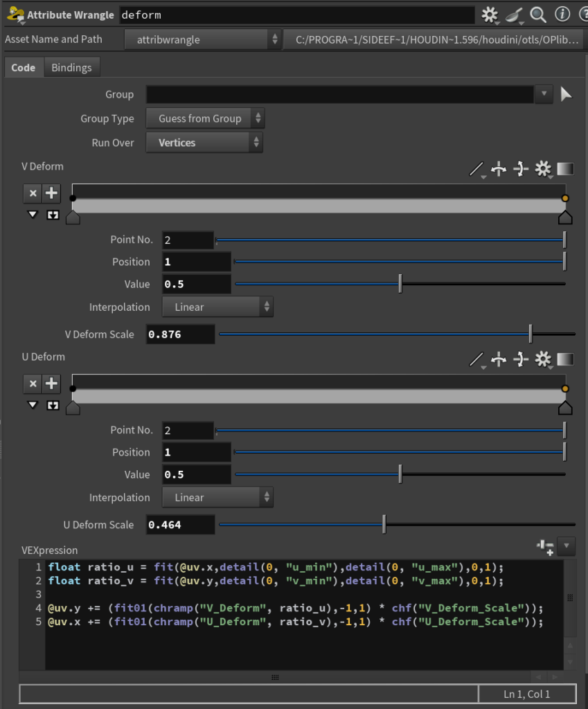Open the gear menu next to node name

pos(490,15)
